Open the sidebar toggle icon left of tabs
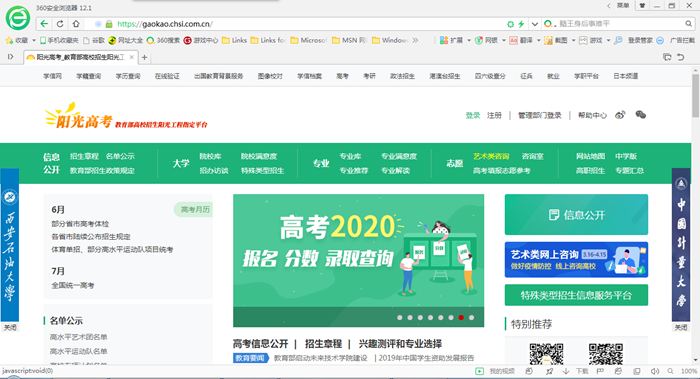Screen dimensions: 700x379 pos(10,57)
